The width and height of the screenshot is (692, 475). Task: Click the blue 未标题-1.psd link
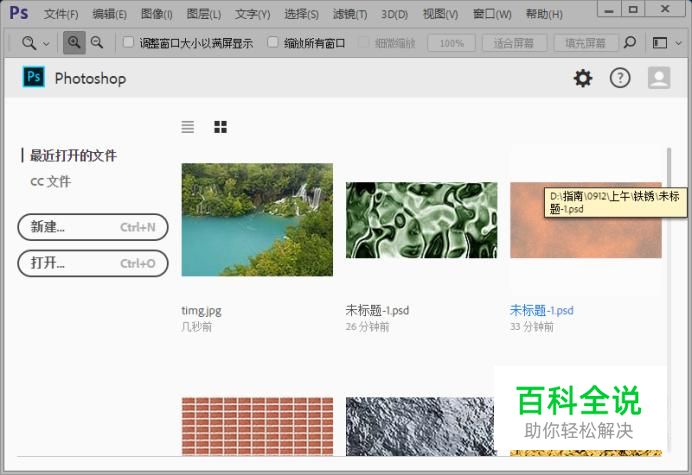click(542, 310)
